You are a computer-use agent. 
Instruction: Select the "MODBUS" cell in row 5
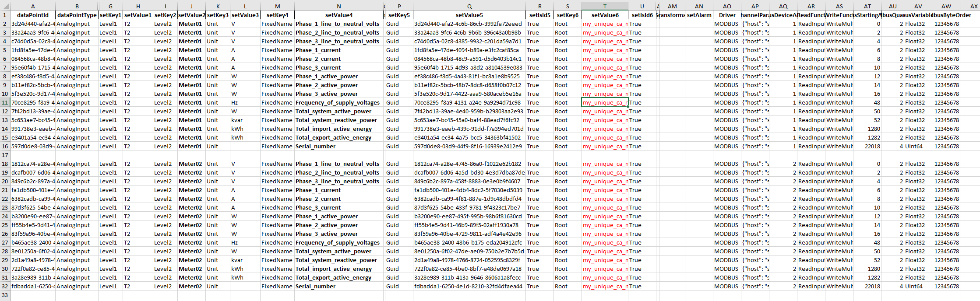[727, 50]
